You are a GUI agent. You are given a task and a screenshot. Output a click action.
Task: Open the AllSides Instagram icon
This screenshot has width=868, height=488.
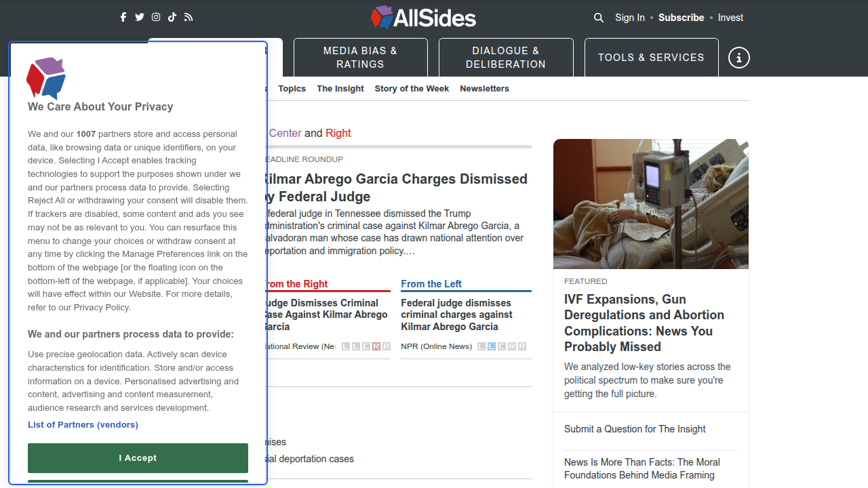click(156, 18)
